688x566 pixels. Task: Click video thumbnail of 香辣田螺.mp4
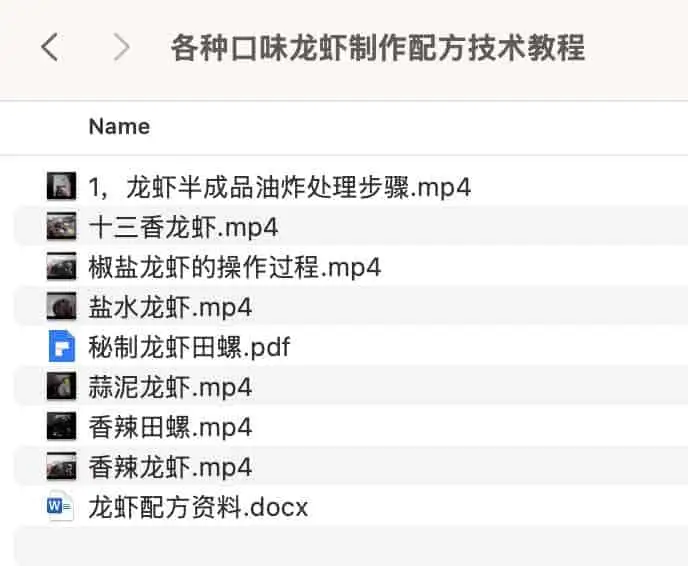point(61,427)
